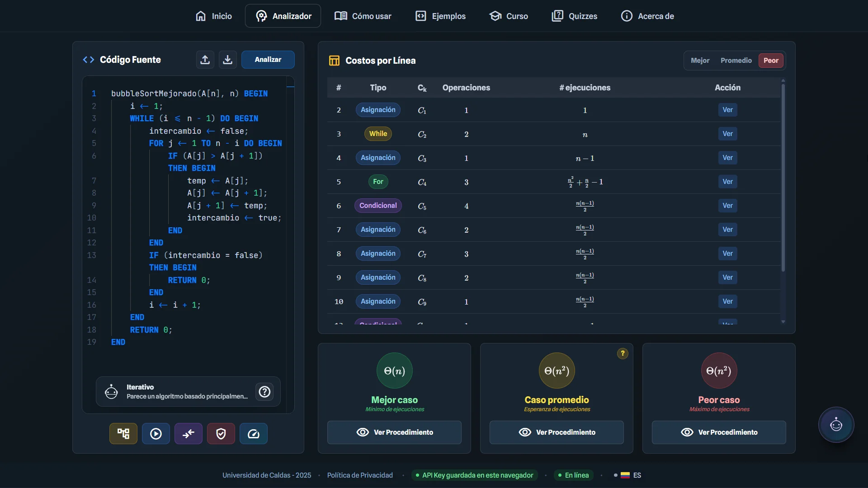
Task: Select the Peor case toggle
Action: (x=771, y=61)
